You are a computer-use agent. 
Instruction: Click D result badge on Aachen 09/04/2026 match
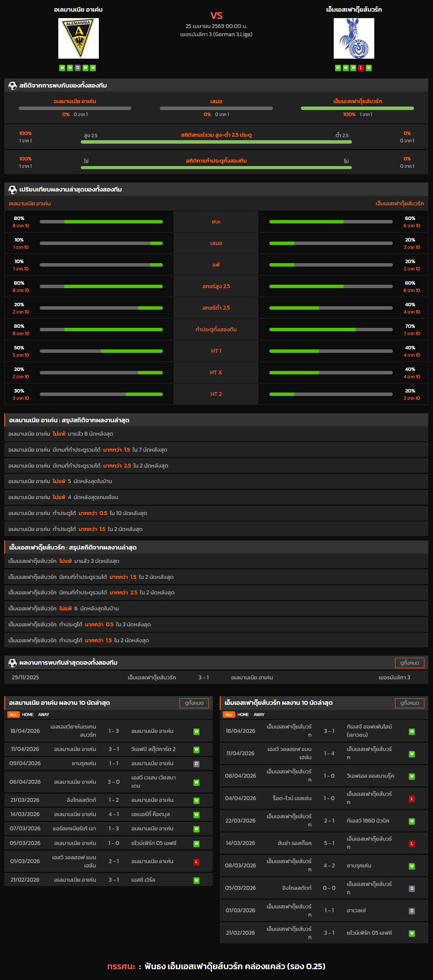pyautogui.click(x=196, y=764)
